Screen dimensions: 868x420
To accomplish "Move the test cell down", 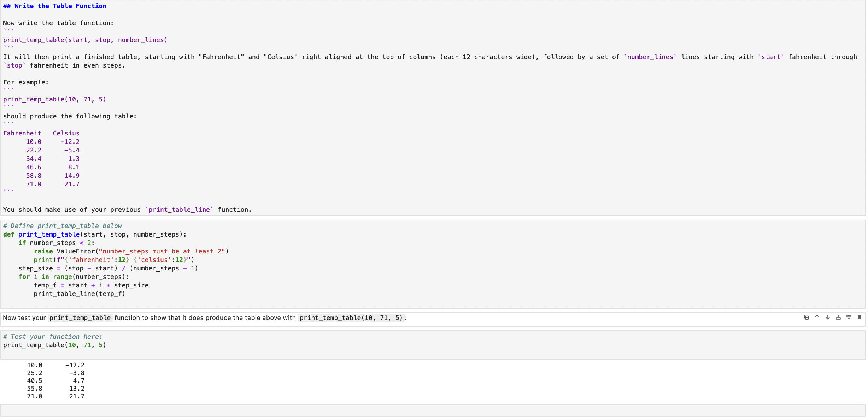I will coord(828,317).
